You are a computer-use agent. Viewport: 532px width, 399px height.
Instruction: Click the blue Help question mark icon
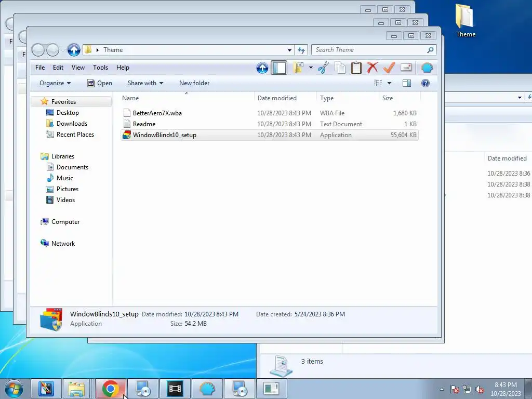[x=425, y=83]
